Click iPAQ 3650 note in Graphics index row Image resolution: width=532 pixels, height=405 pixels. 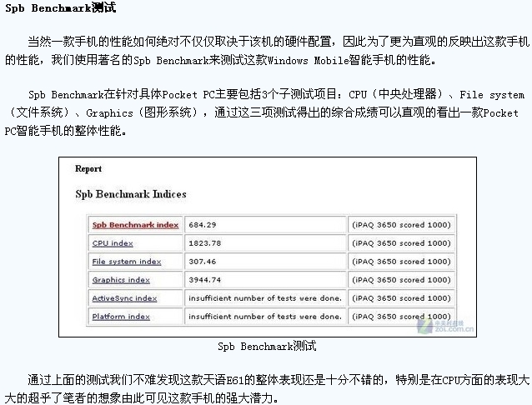401,280
